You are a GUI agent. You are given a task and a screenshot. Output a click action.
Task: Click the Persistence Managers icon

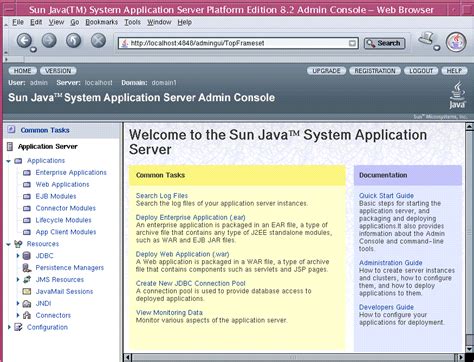coord(27,268)
